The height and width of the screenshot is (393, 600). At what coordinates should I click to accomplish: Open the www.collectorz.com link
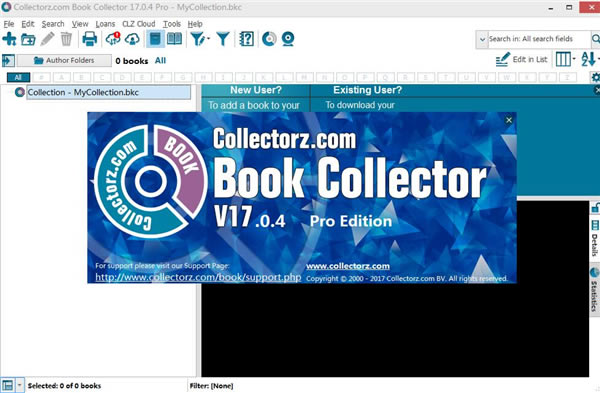[x=348, y=266]
